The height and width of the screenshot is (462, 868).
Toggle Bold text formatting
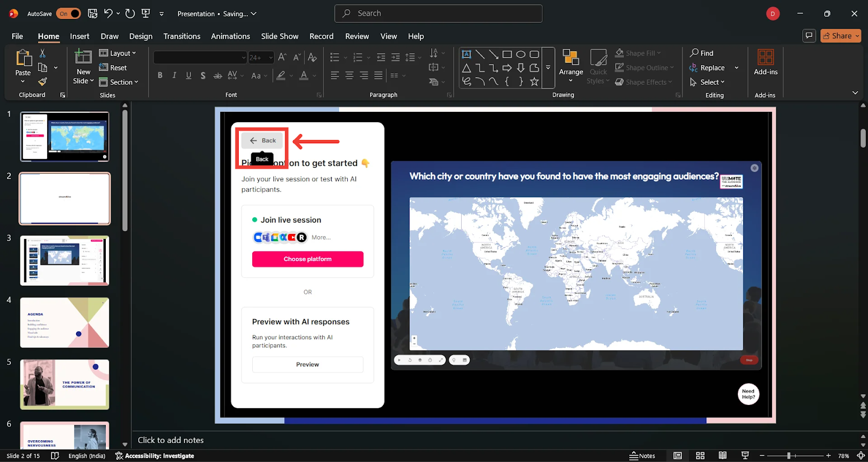[x=160, y=75]
